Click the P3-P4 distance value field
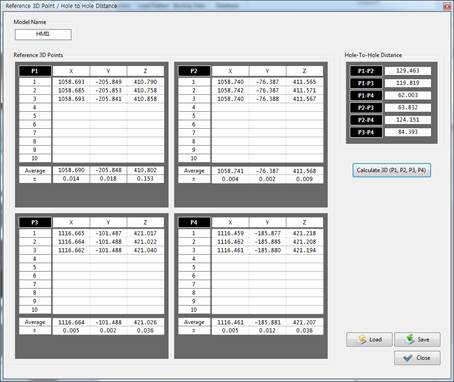Screen dimensions: 454x382 click(408, 132)
